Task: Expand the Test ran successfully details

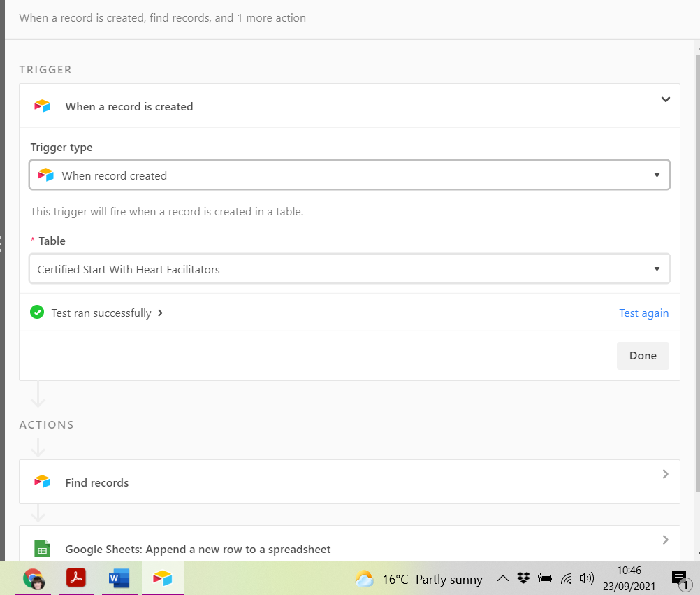Action: click(x=160, y=313)
